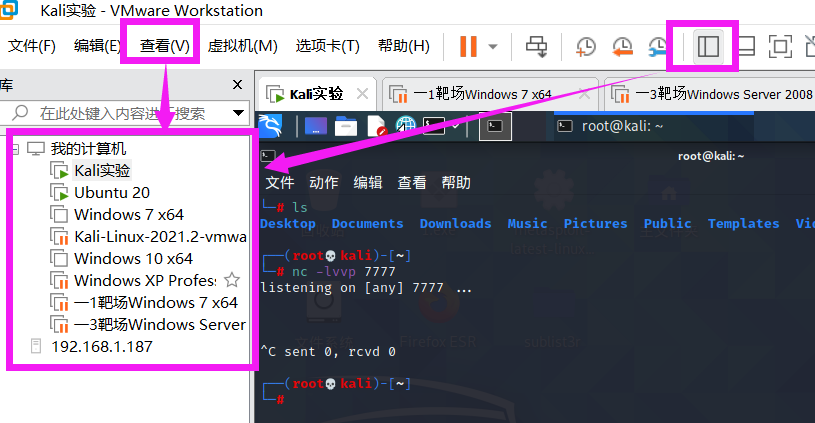Switch to 一3靶场Windows Server 2008 tab
The height and width of the screenshot is (423, 815).
(724, 94)
